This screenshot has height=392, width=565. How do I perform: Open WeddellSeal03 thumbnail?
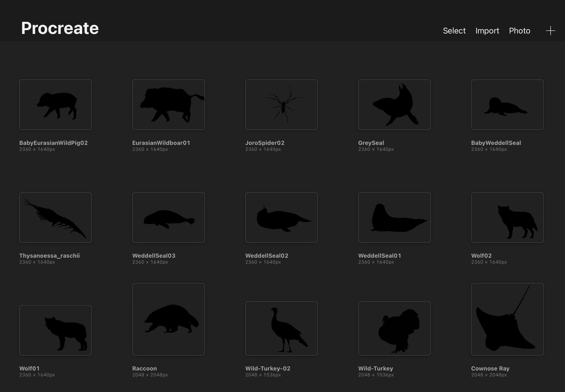(168, 218)
